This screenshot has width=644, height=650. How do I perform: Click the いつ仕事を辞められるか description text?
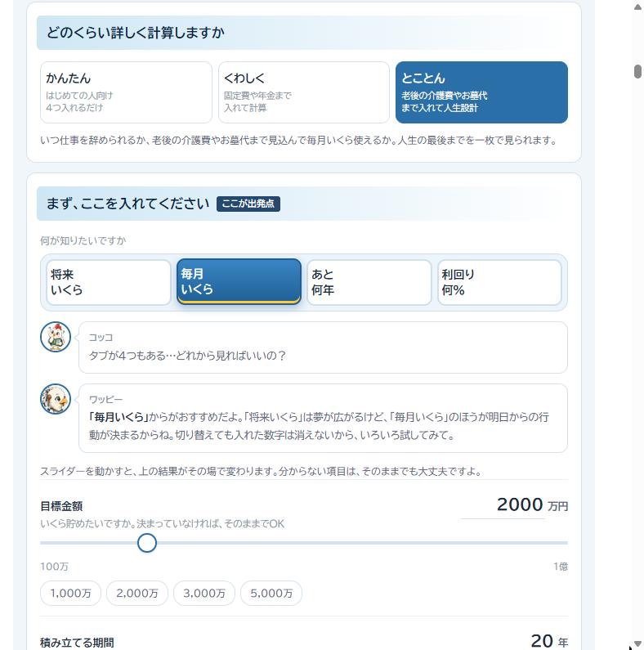pyautogui.click(x=298, y=141)
